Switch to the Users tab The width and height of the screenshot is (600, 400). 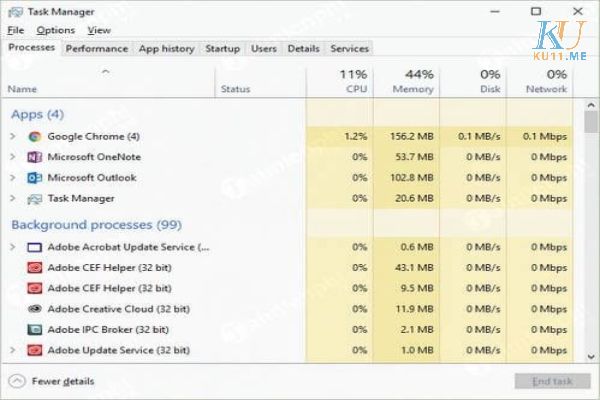point(264,49)
